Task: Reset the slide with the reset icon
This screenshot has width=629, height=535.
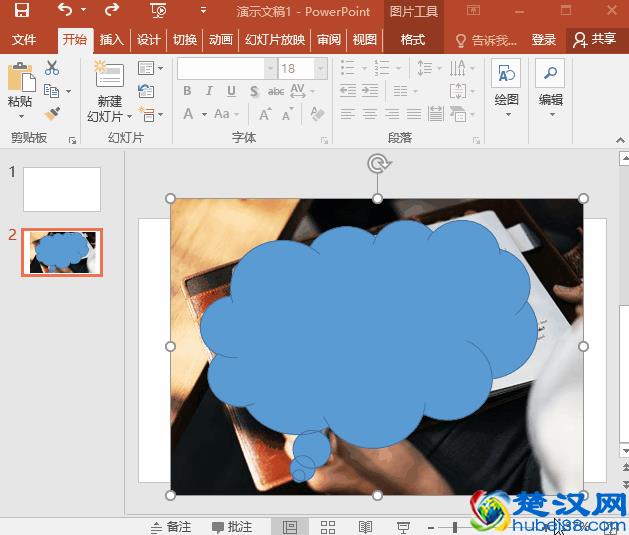Action: 146,91
